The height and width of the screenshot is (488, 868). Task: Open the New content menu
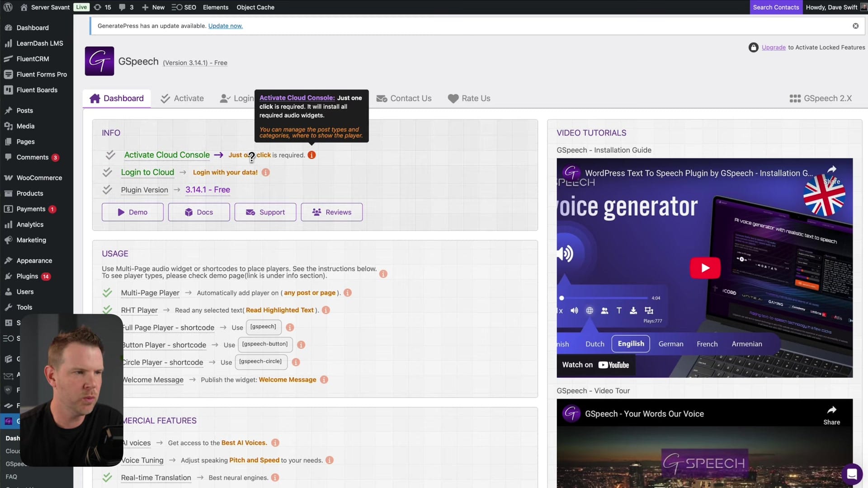153,7
